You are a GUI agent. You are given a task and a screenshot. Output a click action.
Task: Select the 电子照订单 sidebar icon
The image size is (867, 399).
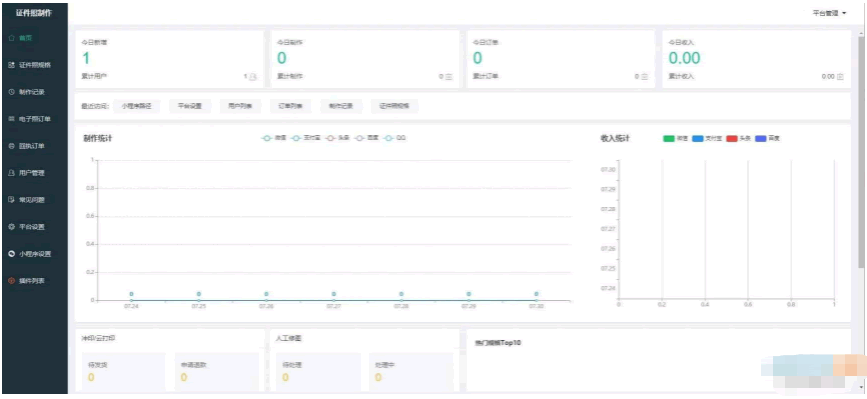click(12, 119)
